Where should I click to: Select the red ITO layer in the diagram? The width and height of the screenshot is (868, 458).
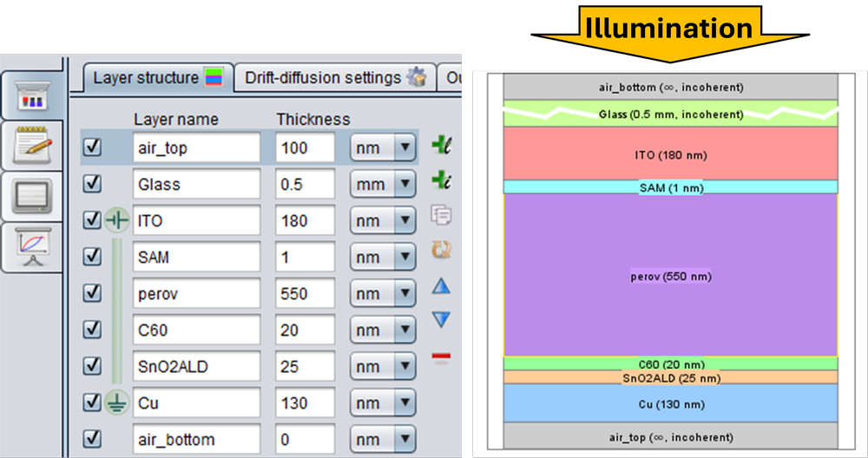(670, 154)
